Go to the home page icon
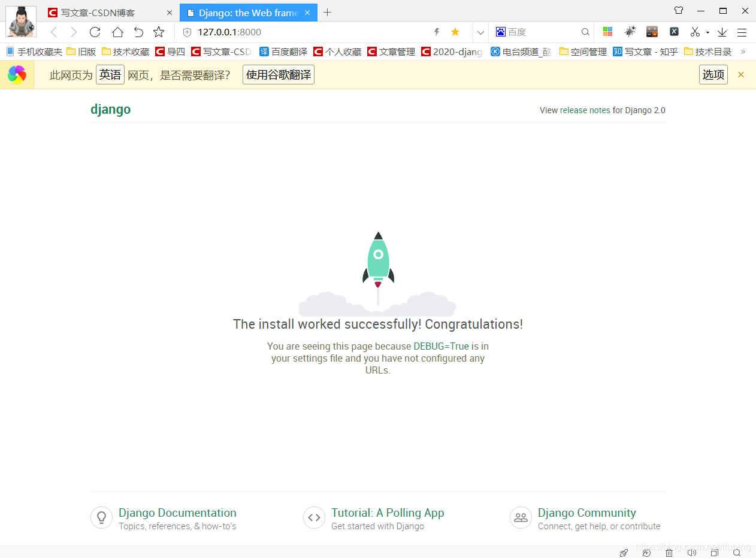The image size is (756, 558). 117,32
